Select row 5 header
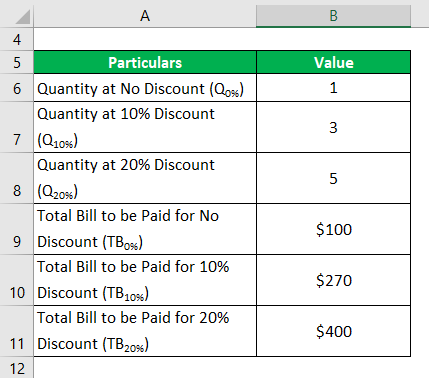 point(17,62)
